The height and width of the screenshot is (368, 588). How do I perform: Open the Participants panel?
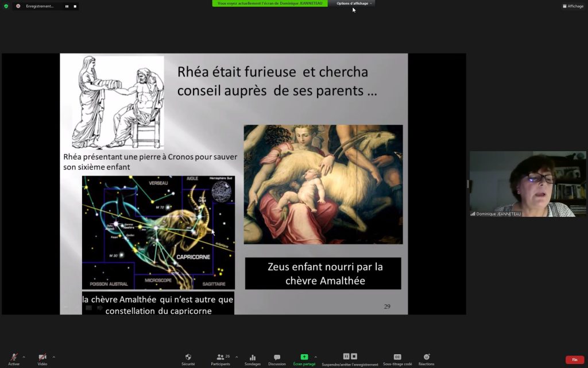pos(220,359)
